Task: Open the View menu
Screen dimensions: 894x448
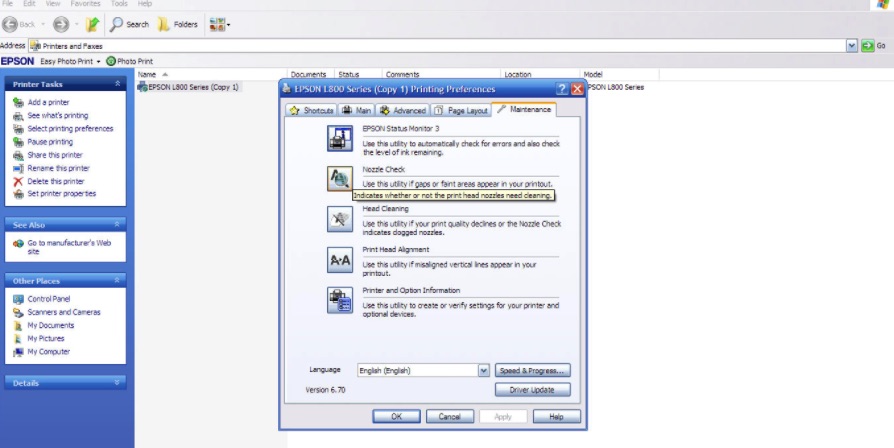Action: [x=52, y=3]
